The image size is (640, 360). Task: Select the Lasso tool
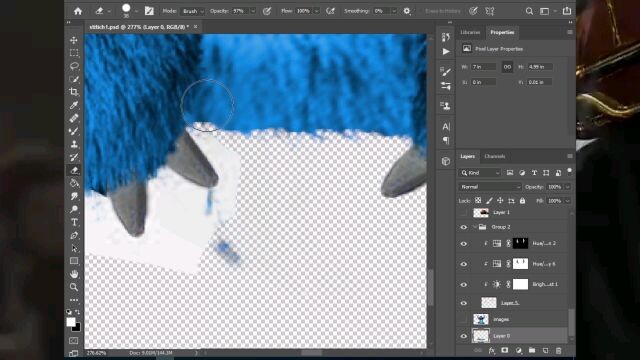(74, 66)
